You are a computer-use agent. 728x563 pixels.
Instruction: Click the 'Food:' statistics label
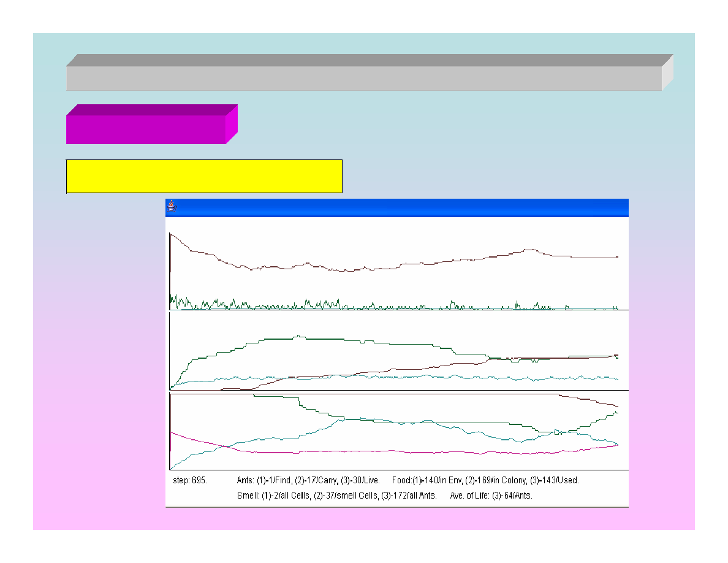point(401,481)
